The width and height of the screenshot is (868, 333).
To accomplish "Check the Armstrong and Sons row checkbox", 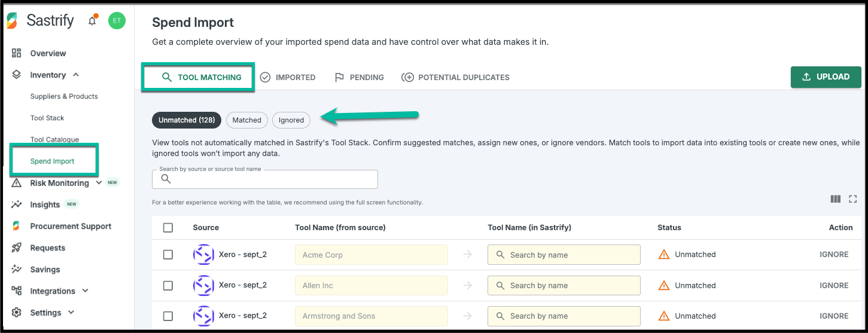I will (168, 316).
